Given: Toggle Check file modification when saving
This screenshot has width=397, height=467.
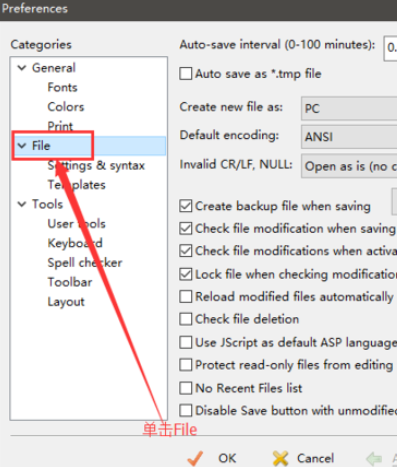Looking at the screenshot, I should 186,229.
